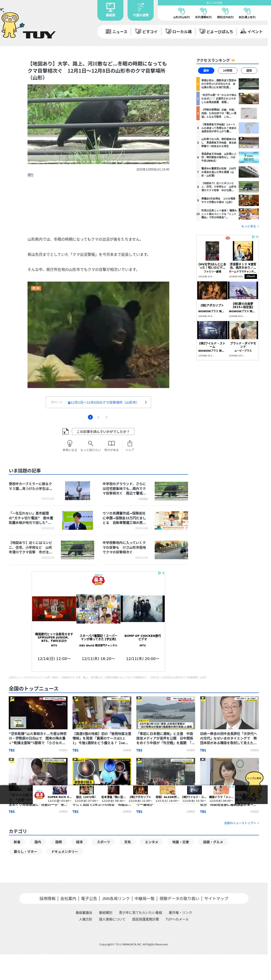Select the 最新 ranking tab

pos(206,70)
